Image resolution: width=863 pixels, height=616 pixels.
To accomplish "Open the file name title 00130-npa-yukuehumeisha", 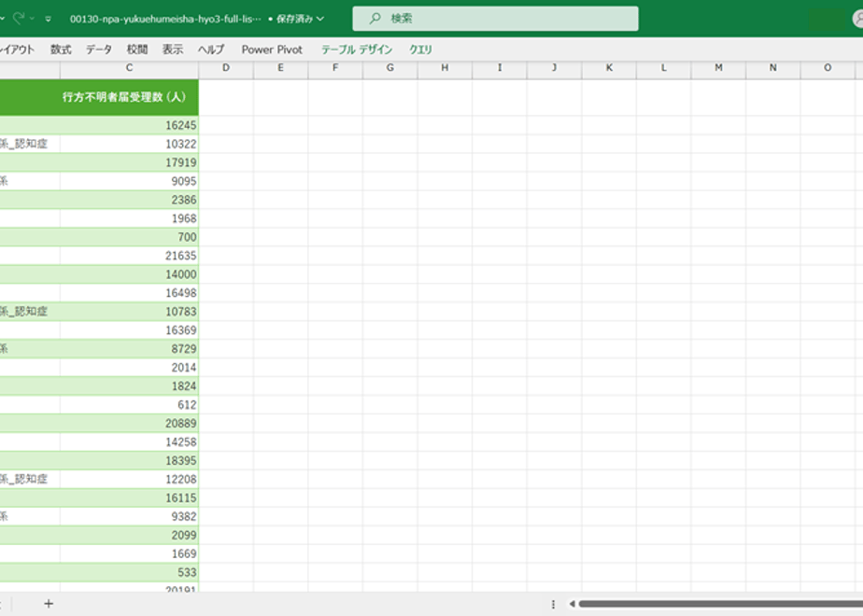I will [x=165, y=19].
